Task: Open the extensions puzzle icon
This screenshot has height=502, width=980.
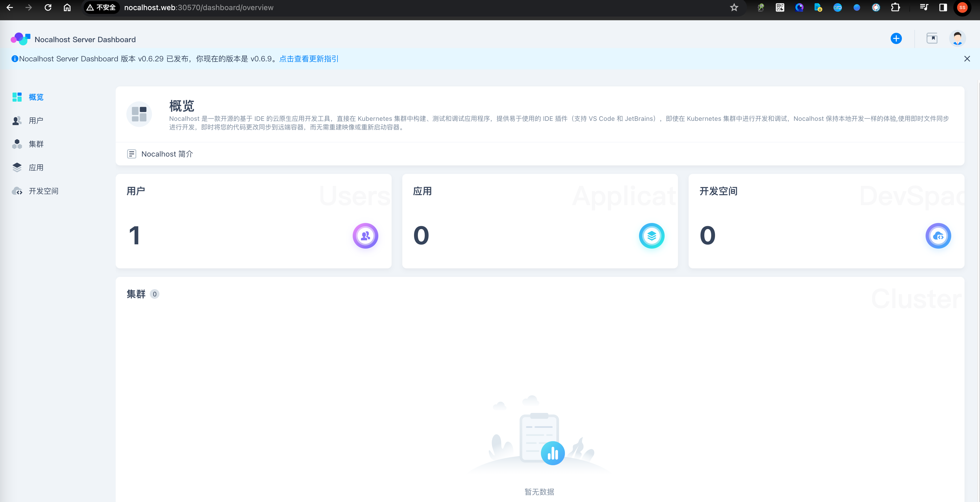Action: point(895,7)
